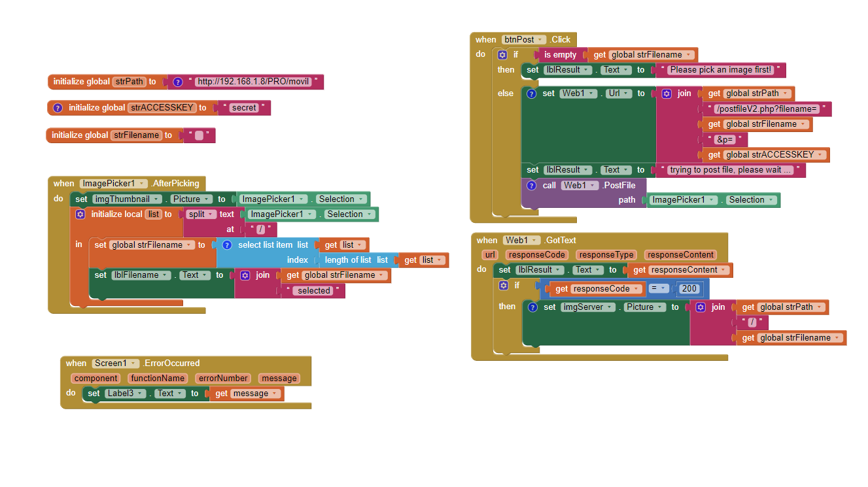
Task: Edit the secret text value field
Action: [x=244, y=108]
